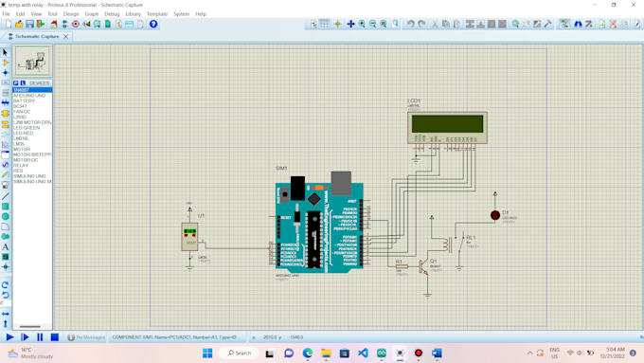Open the View menu
Screen dimensions: 644x363
coord(36,14)
